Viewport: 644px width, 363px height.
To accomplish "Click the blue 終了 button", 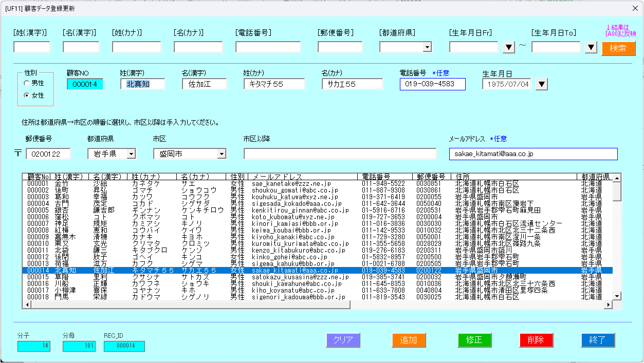I will [598, 340].
